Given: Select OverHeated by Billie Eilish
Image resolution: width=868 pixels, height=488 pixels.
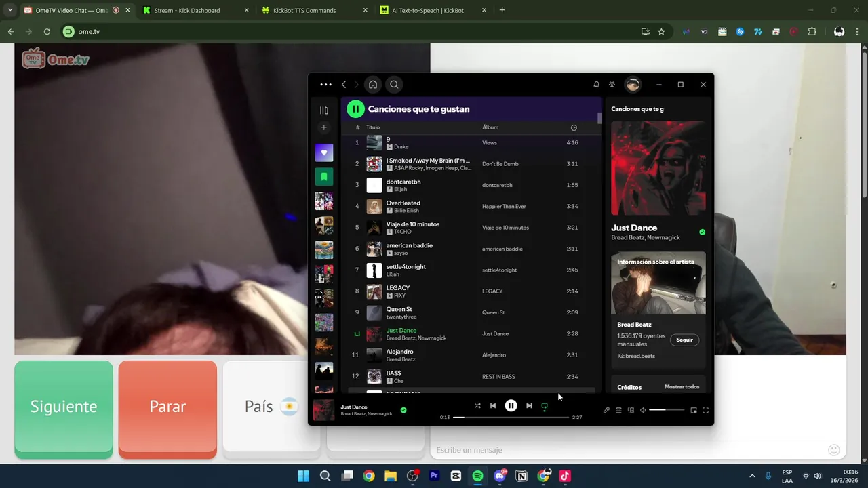Looking at the screenshot, I should click(x=471, y=206).
